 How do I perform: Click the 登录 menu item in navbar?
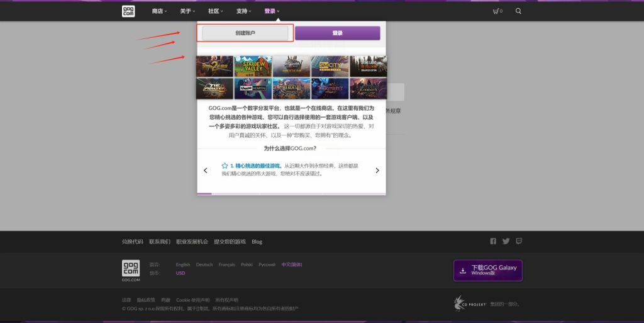click(272, 11)
